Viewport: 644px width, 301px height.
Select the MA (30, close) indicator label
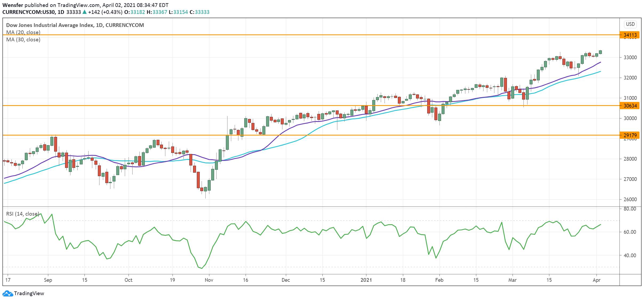tap(23, 39)
